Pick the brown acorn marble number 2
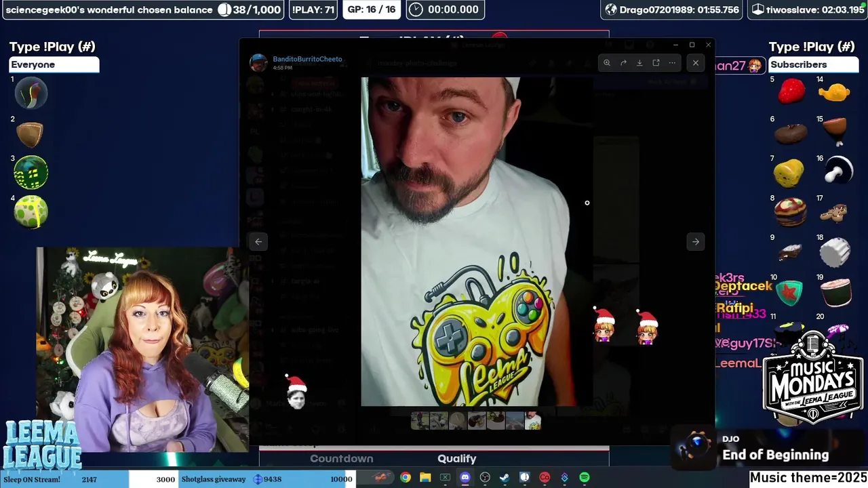The image size is (868, 488). pos(30,134)
